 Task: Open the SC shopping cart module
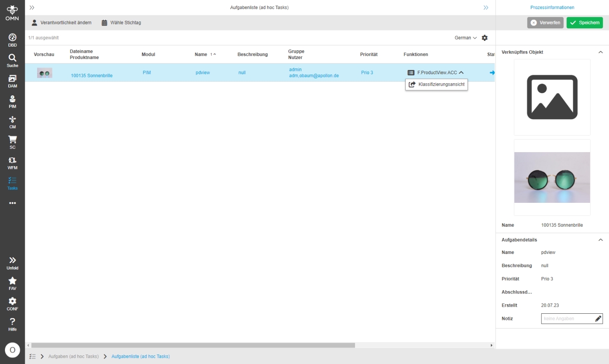point(12,142)
